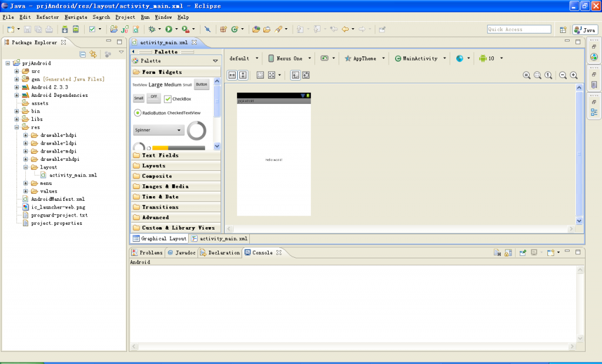Click the Back navigation arrow icon
Image resolution: width=602 pixels, height=364 pixels.
pyautogui.click(x=345, y=29)
